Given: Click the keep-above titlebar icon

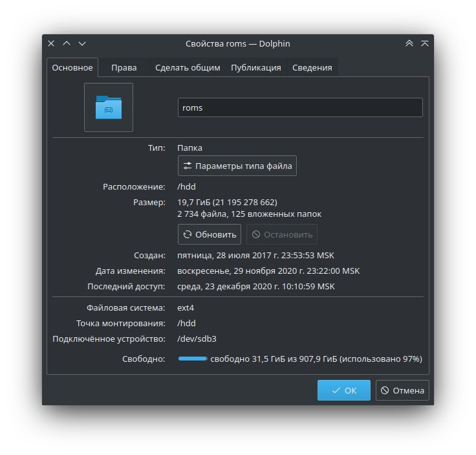Looking at the screenshot, I should click(x=425, y=43).
